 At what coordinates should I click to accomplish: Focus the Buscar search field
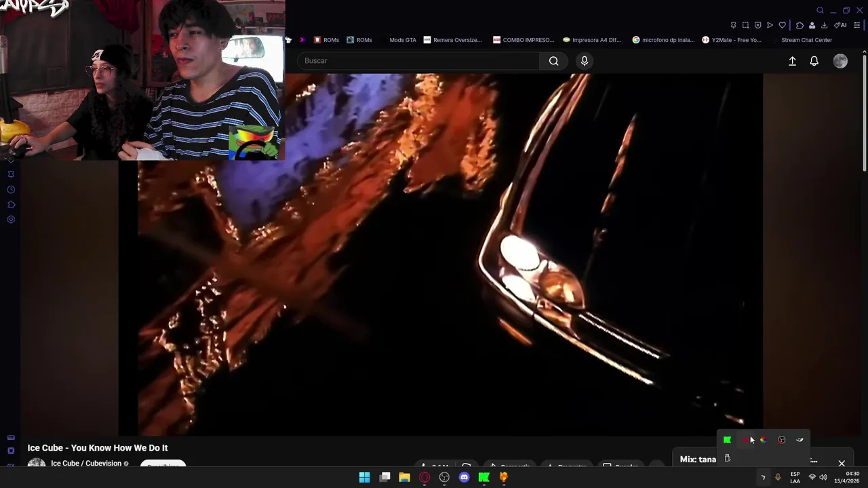[x=418, y=61]
